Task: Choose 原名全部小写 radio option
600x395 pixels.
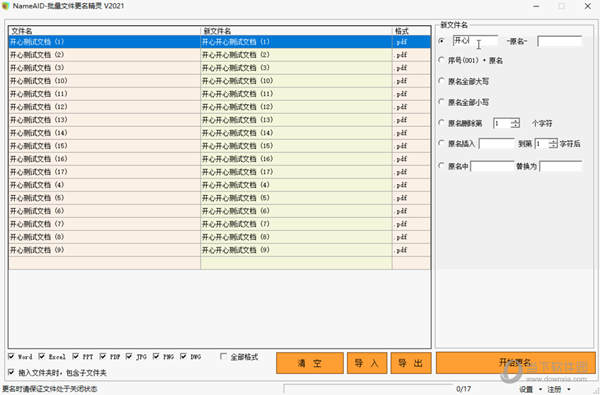Action: 442,102
